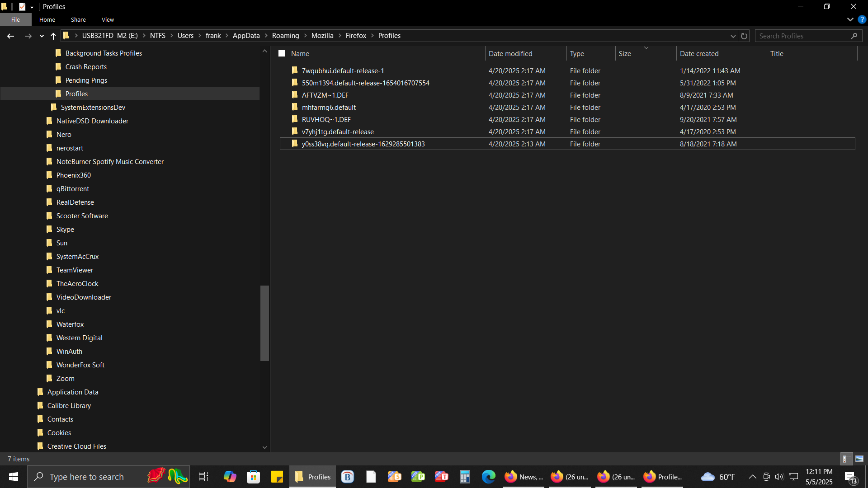Open notification center icon
The width and height of the screenshot is (868, 488).
pyautogui.click(x=851, y=477)
